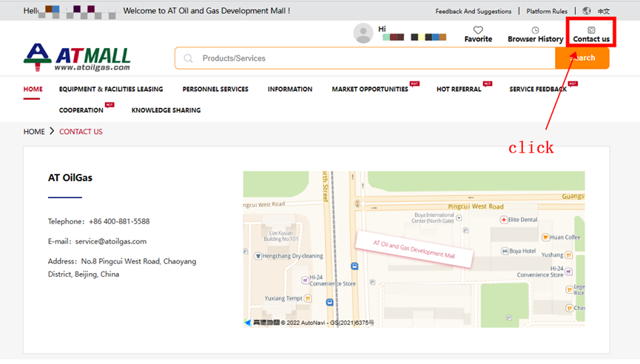Image resolution: width=640 pixels, height=364 pixels.
Task: Open MARKET OPPORTUNITIES menu
Action: [370, 89]
